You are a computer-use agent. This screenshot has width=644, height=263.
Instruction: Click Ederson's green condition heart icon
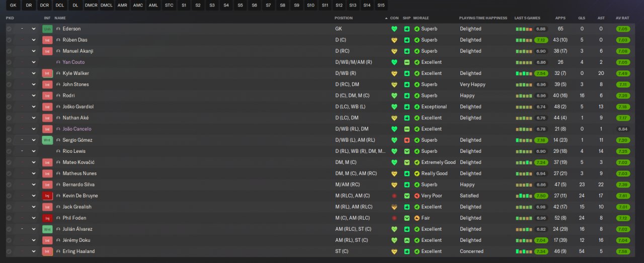(x=394, y=29)
